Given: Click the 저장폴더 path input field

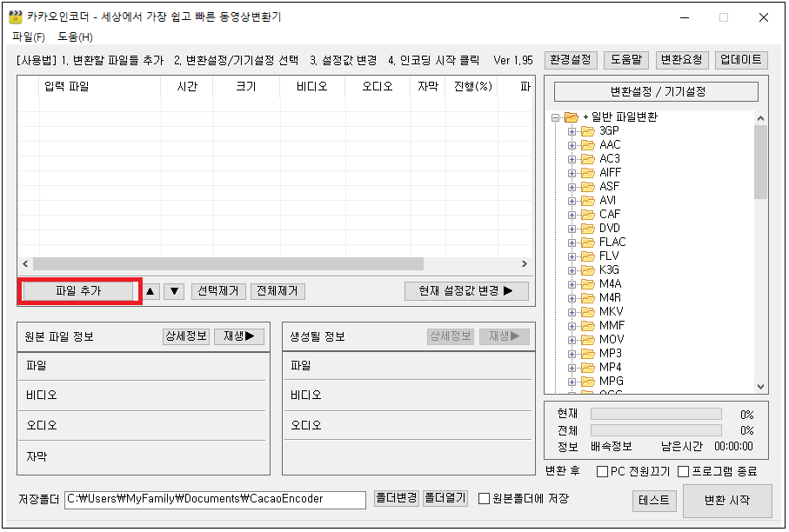Looking at the screenshot, I should [x=216, y=499].
